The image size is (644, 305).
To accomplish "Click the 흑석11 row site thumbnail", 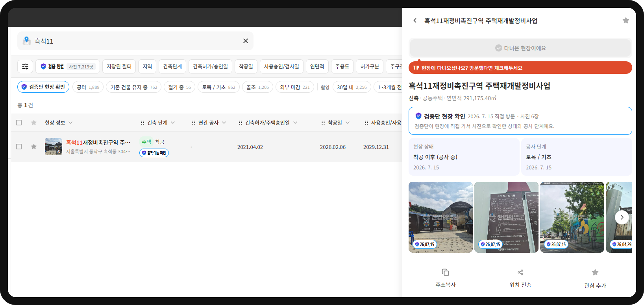I will coord(54,147).
